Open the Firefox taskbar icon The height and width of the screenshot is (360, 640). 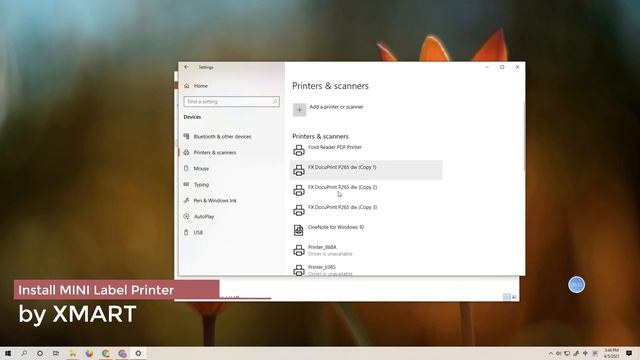click(x=89, y=353)
